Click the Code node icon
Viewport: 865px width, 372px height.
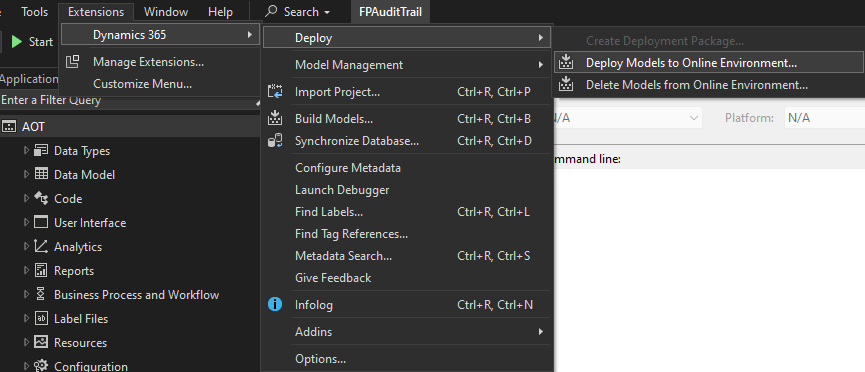click(41, 198)
